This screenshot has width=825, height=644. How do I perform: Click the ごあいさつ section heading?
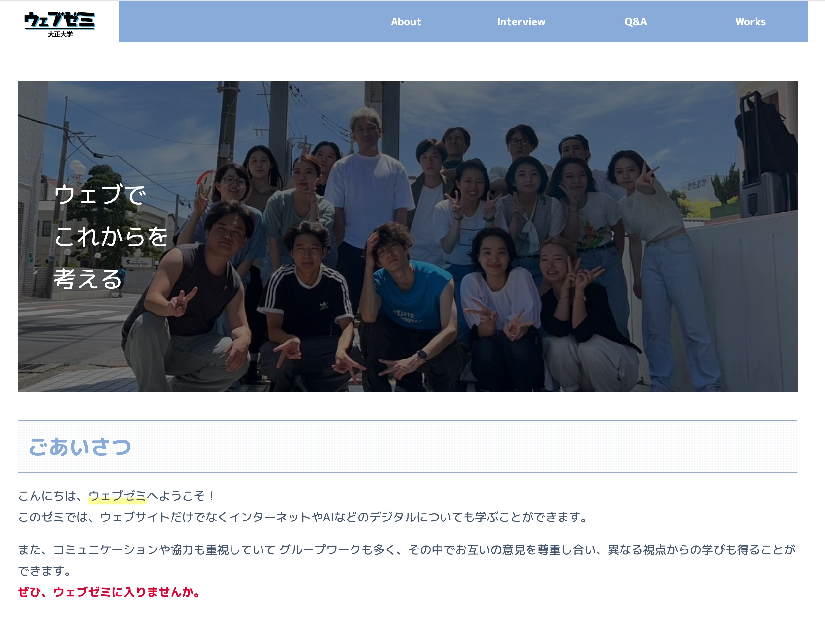pyautogui.click(x=80, y=447)
